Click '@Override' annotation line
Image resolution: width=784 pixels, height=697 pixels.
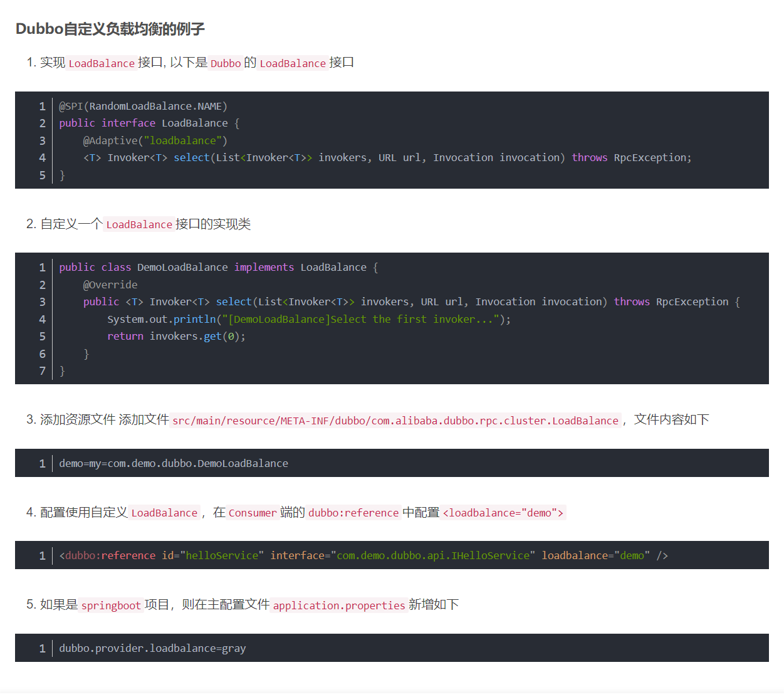click(110, 285)
